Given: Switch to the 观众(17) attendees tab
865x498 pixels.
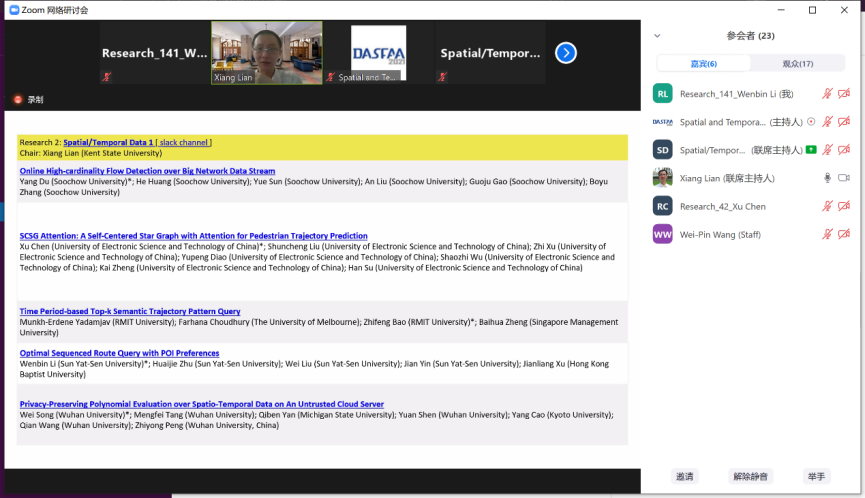Looking at the screenshot, I should click(797, 64).
